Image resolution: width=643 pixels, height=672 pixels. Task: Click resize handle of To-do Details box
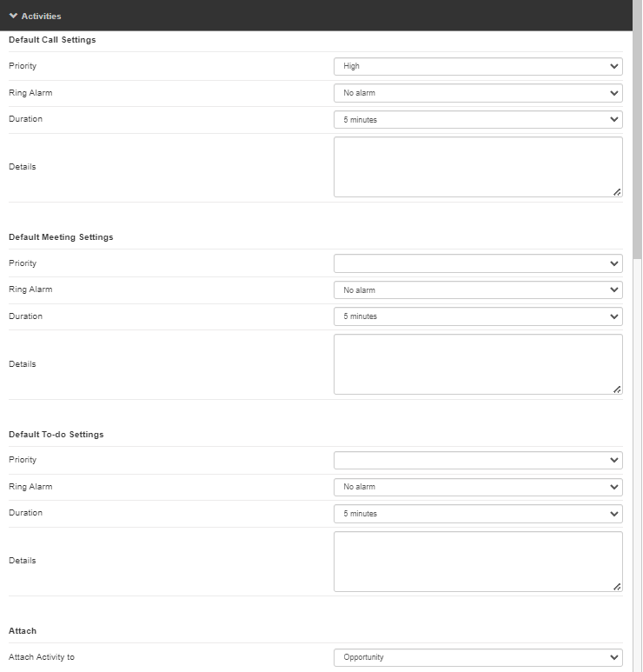[x=617, y=587]
